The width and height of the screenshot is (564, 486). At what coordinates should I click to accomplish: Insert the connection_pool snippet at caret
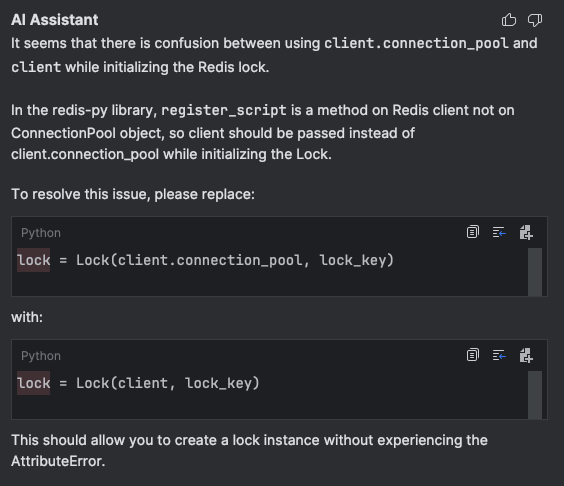pyautogui.click(x=499, y=232)
